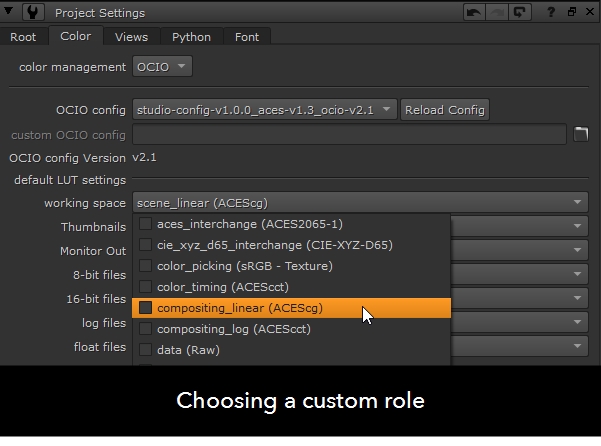Click the custom OCIO config text field

[x=349, y=134]
